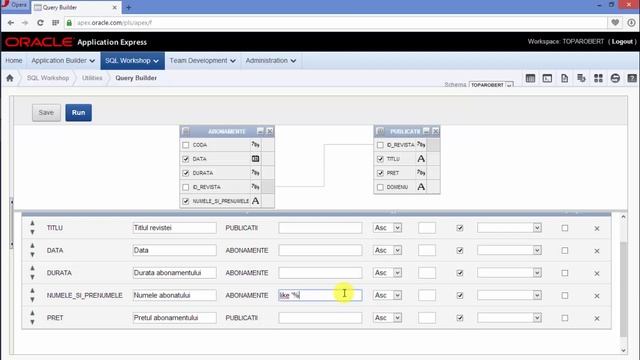The width and height of the screenshot is (640, 360).
Task: Remove the TITLU row with its X
Action: [x=597, y=229]
